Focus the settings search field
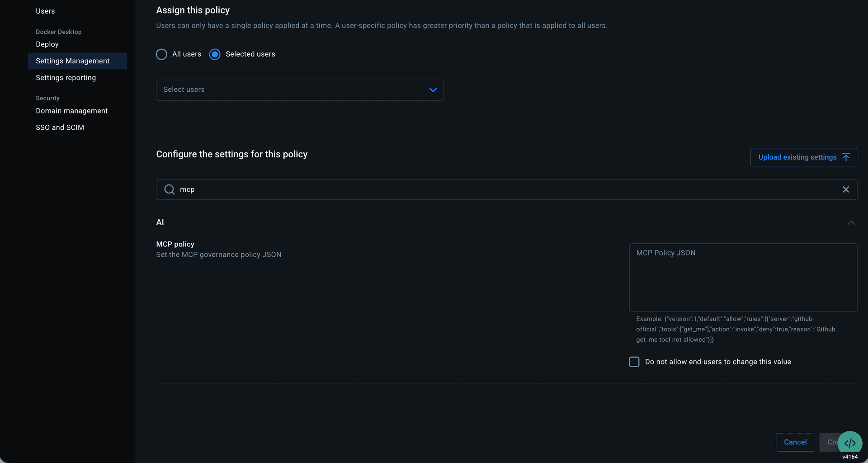The image size is (868, 463). [497, 189]
